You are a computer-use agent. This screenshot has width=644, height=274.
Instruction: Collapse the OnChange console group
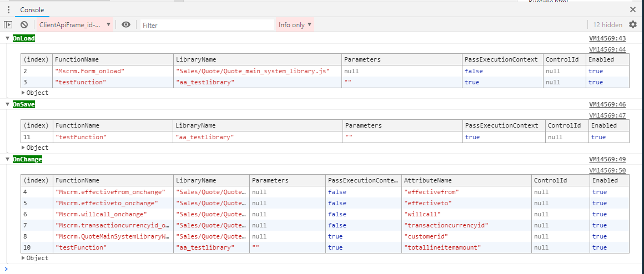click(7, 159)
